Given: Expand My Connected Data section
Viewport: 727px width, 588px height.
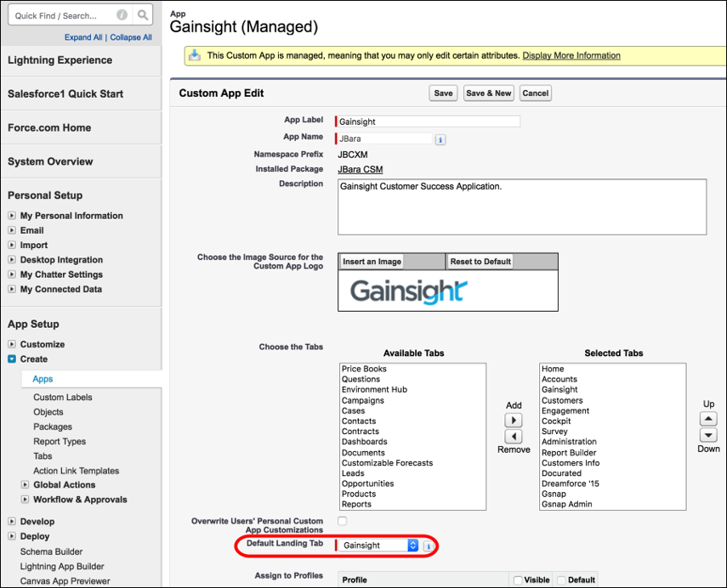Looking at the screenshot, I should click(12, 289).
